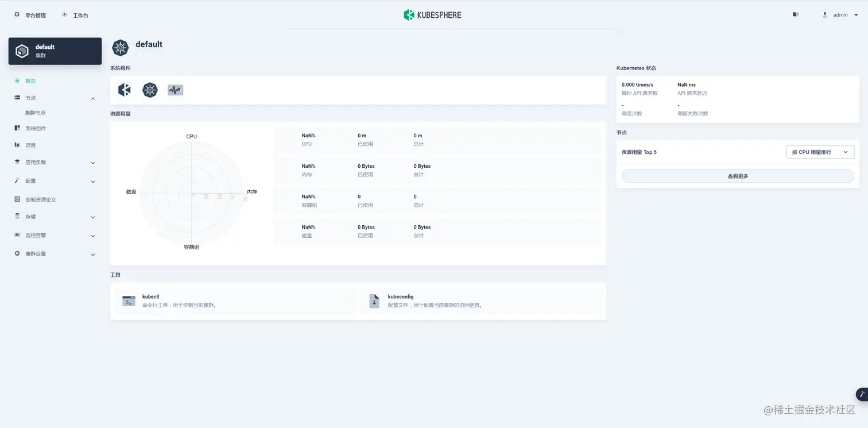Image resolution: width=868 pixels, height=428 pixels.
Task: Click the 项目 projects icon
Action: coord(17,145)
